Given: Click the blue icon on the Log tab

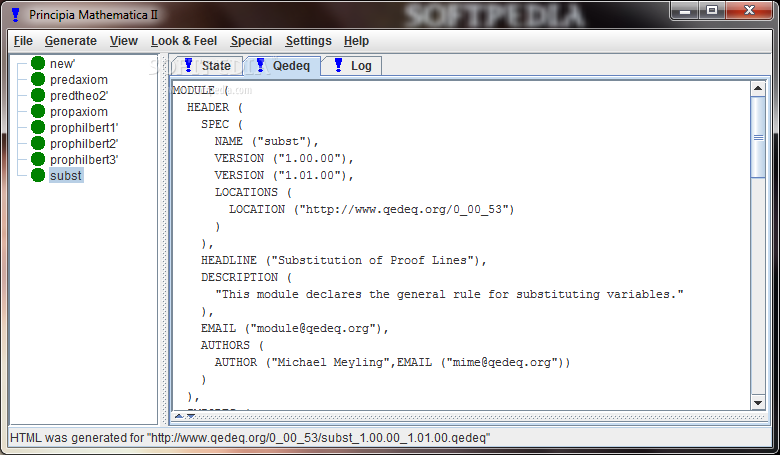Looking at the screenshot, I should pyautogui.click(x=338, y=65).
